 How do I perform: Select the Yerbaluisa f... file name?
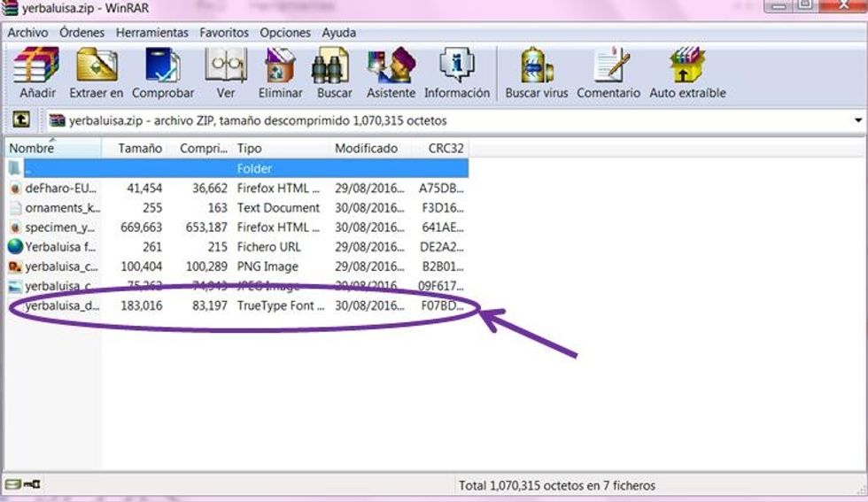pyautogui.click(x=60, y=247)
